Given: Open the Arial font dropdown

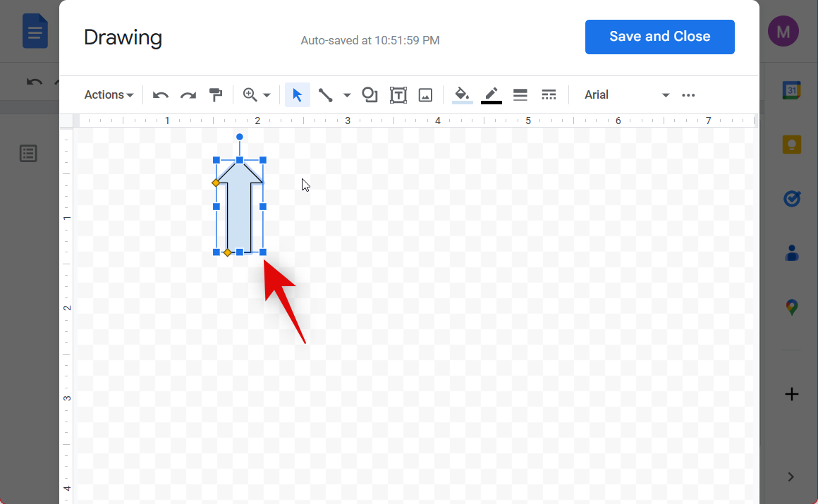Looking at the screenshot, I should pos(626,95).
